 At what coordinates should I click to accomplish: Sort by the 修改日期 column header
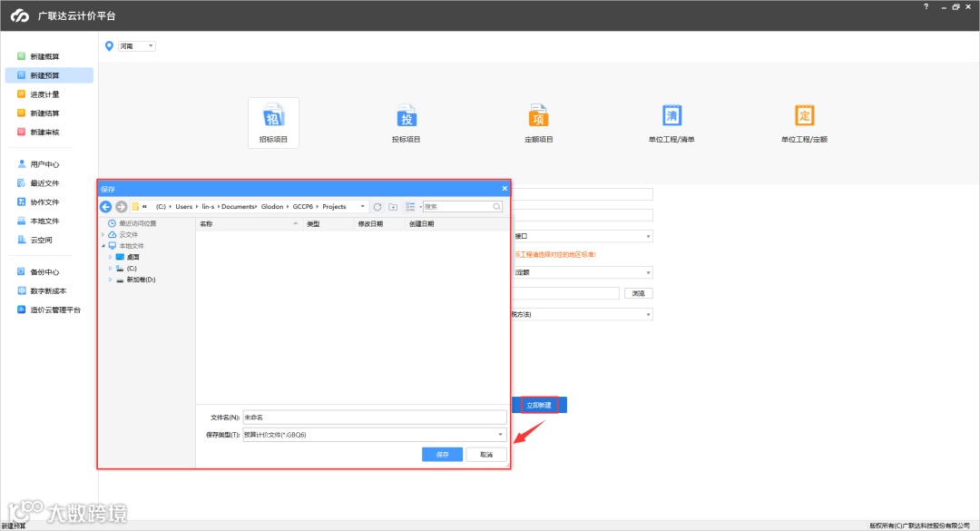click(378, 224)
